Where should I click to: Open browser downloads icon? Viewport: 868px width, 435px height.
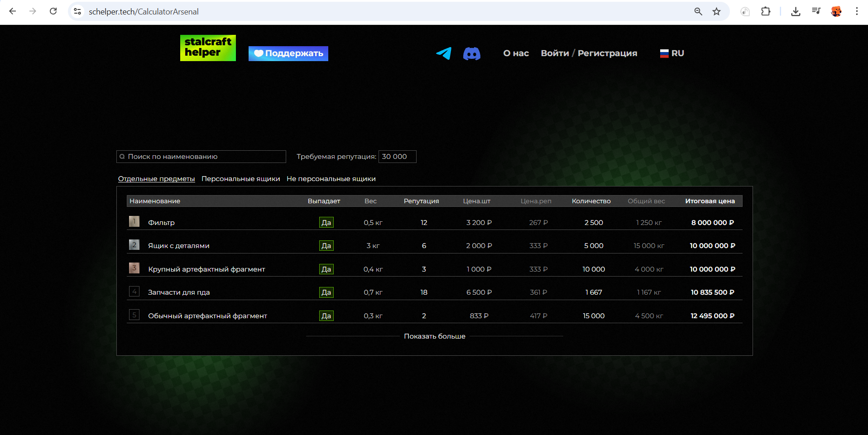796,12
